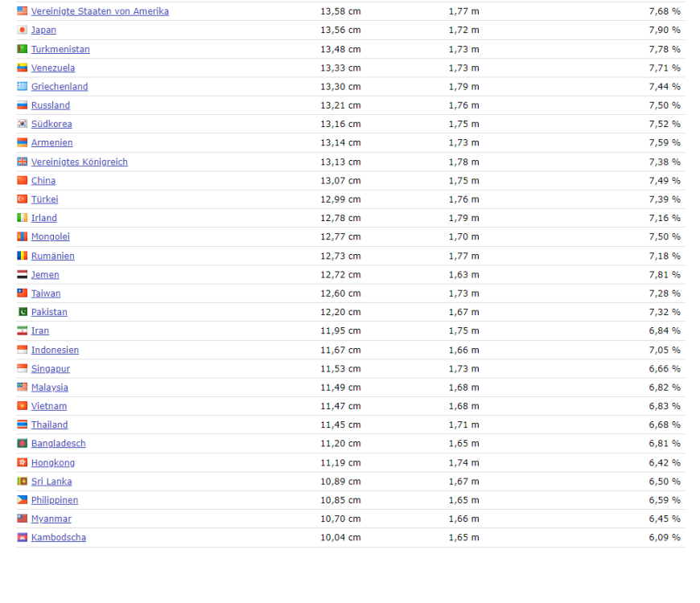Click the South Korea flag icon
The image size is (700, 603).
[x=23, y=124]
